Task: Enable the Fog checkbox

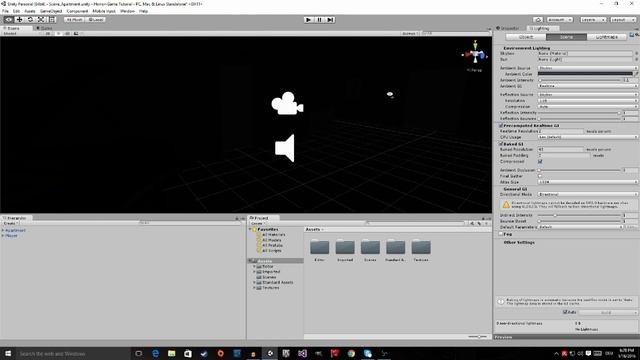Action: click(x=501, y=234)
